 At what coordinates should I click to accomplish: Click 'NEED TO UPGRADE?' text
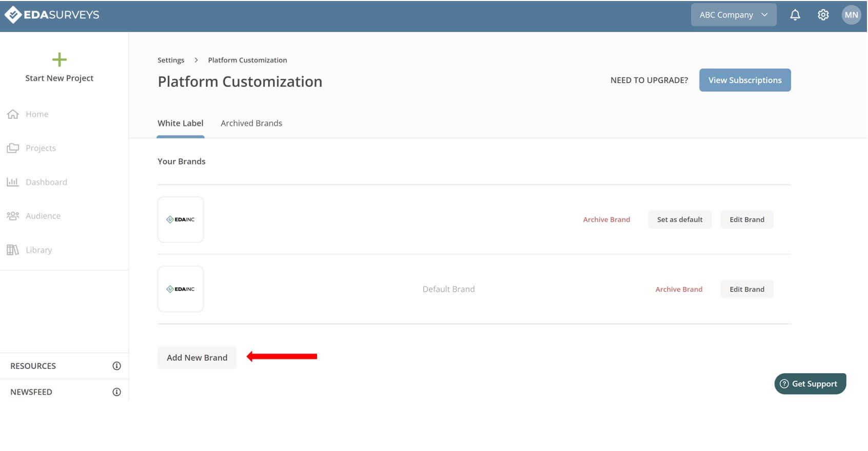point(649,80)
